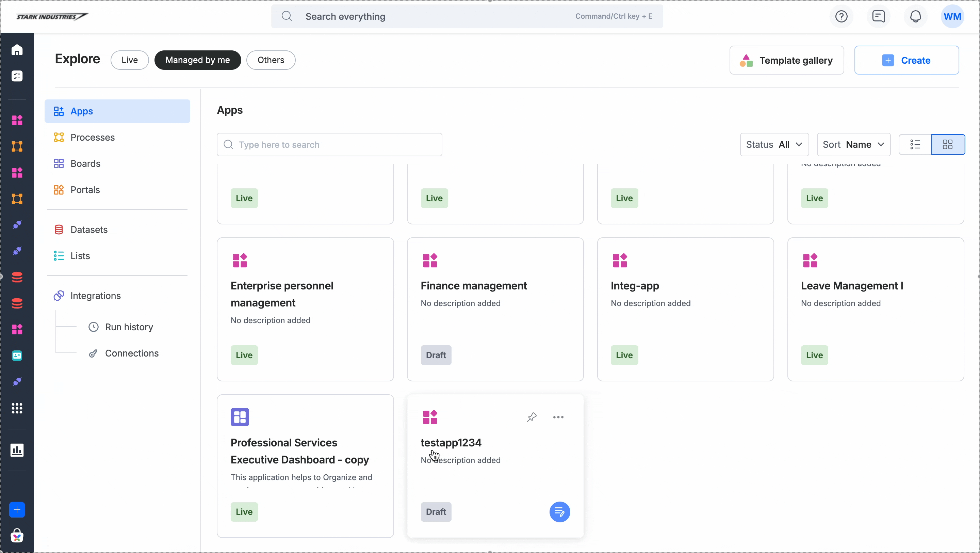Open the Template gallery
This screenshot has width=980, height=553.
pyautogui.click(x=786, y=60)
